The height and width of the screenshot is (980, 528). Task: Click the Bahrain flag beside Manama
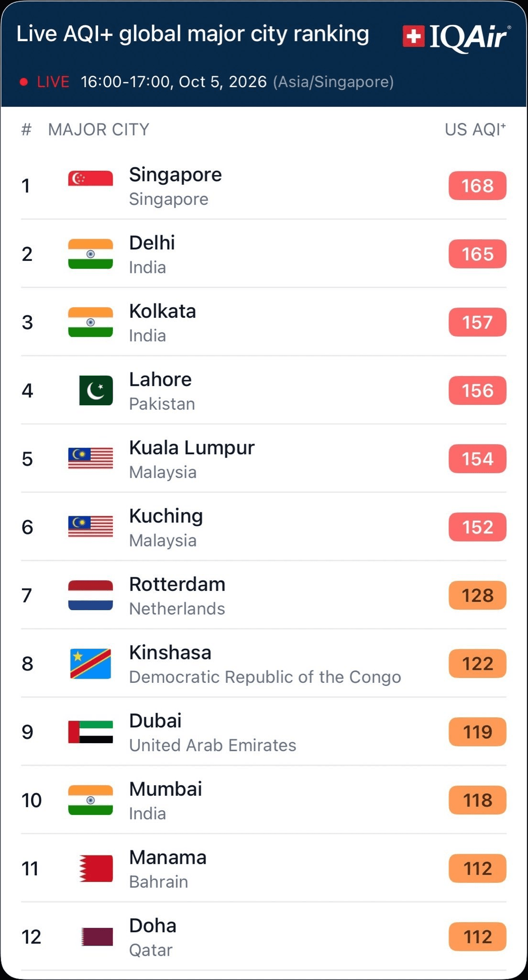tap(96, 869)
